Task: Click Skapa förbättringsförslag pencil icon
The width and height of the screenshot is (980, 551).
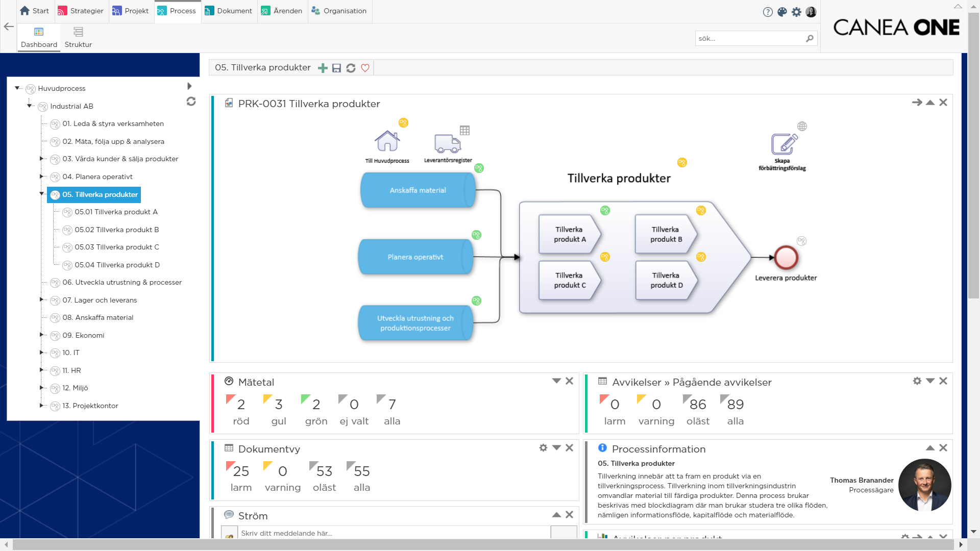Action: pos(783,144)
